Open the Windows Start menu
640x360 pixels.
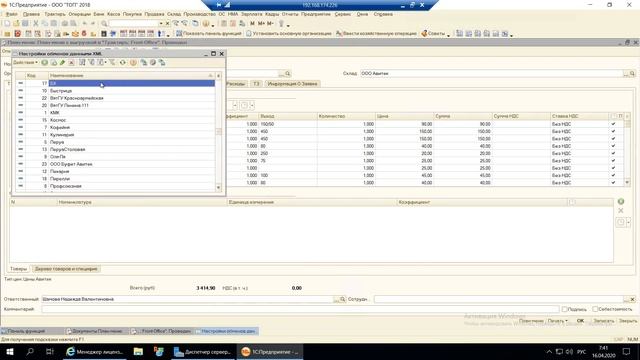[x=9, y=351]
